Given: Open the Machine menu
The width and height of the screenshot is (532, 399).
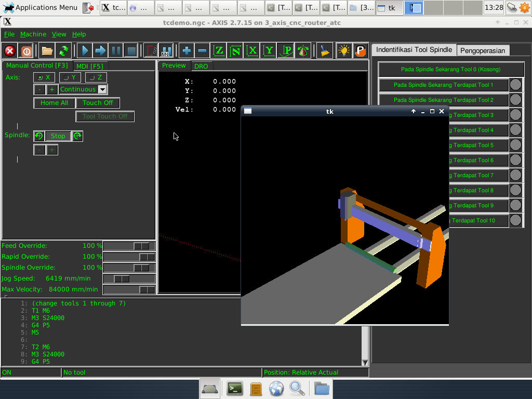Looking at the screenshot, I should (x=33, y=34).
